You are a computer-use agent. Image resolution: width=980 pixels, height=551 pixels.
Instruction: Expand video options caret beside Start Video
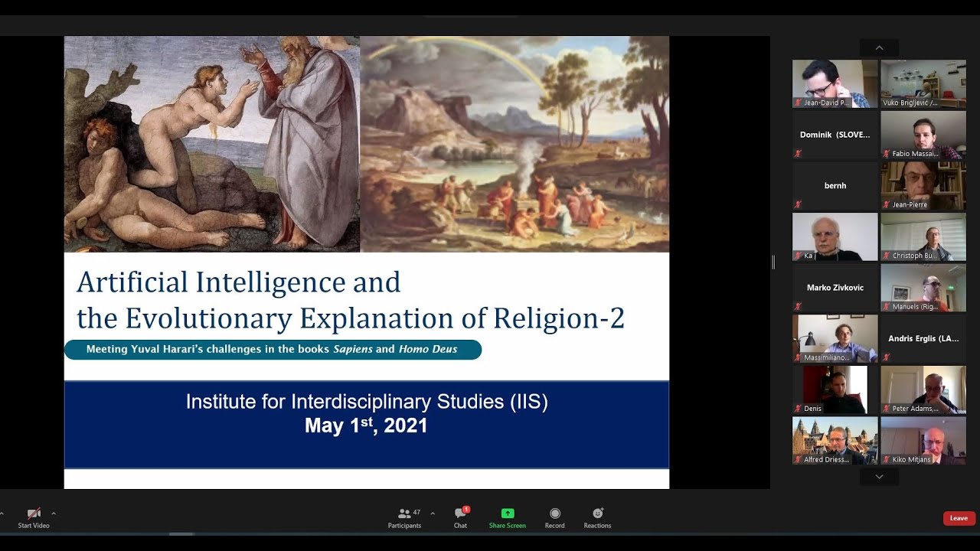click(54, 514)
